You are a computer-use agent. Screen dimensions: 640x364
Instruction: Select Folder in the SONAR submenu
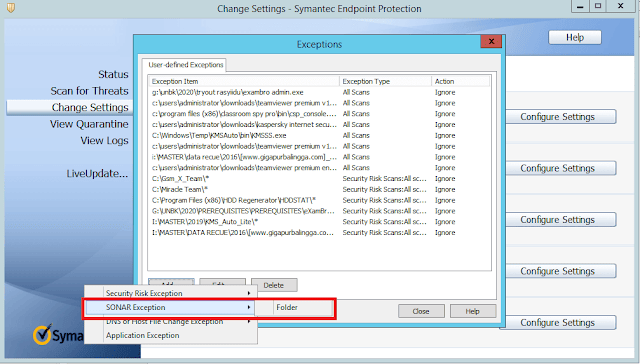[x=302, y=308]
